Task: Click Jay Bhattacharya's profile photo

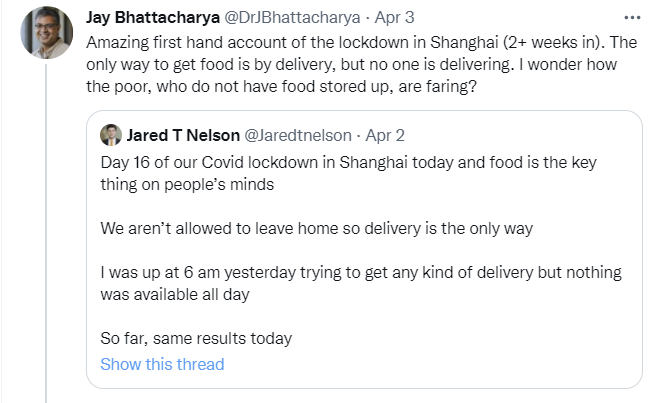Action: 46,32
